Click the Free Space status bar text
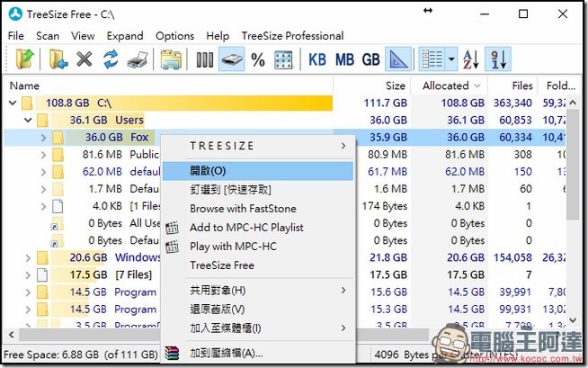Viewport: 588px width, 368px height. pyautogui.click(x=81, y=355)
